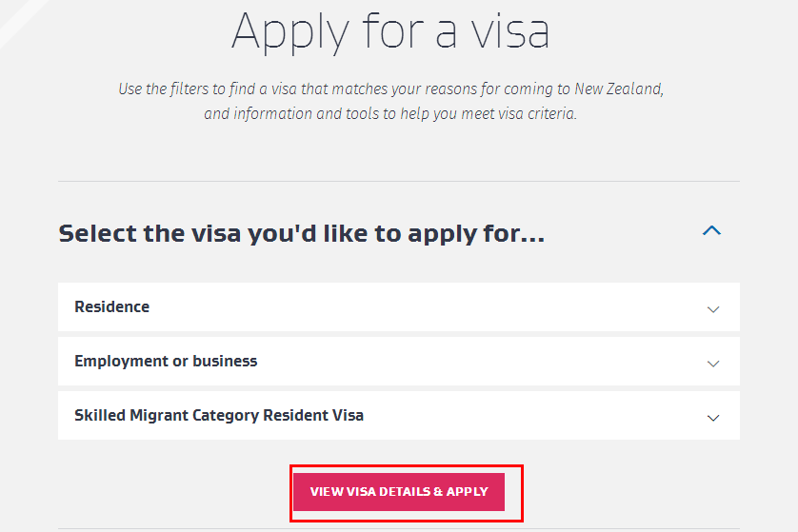Viewport: 798px width, 532px height.
Task: Collapse the visa section using blue chevron
Action: (711, 230)
